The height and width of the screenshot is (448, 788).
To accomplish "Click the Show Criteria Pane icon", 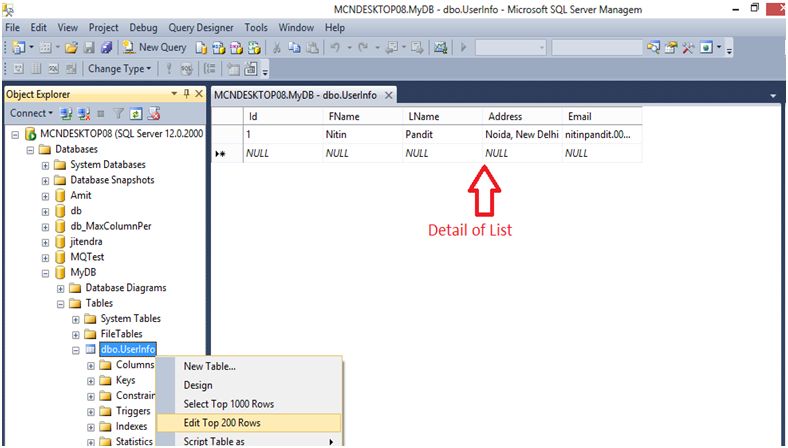I will tap(36, 69).
